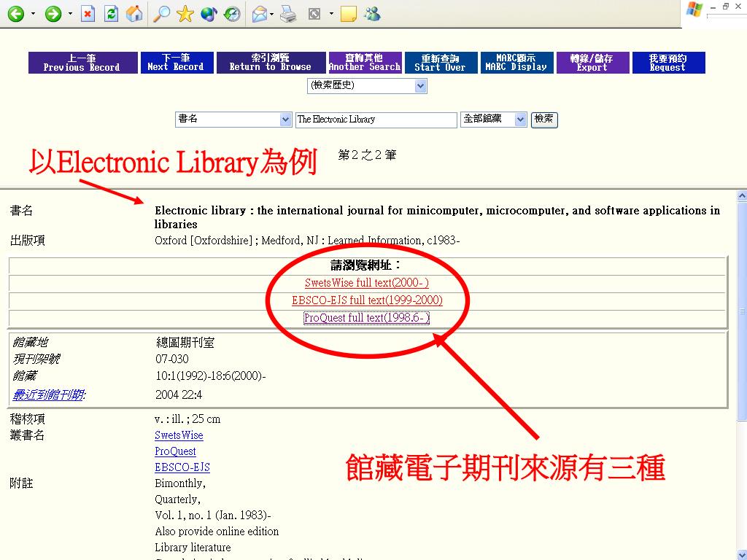Click the Request button
The height and width of the screenshot is (560, 747).
click(x=668, y=63)
